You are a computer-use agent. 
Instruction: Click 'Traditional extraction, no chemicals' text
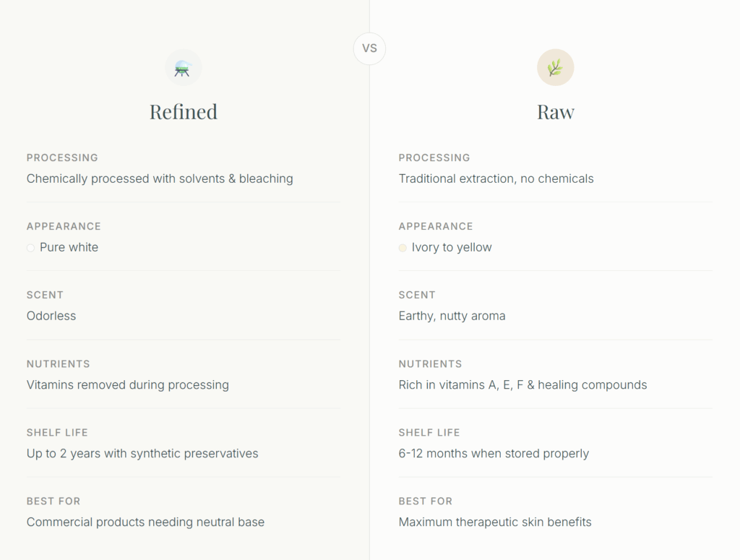coord(496,178)
